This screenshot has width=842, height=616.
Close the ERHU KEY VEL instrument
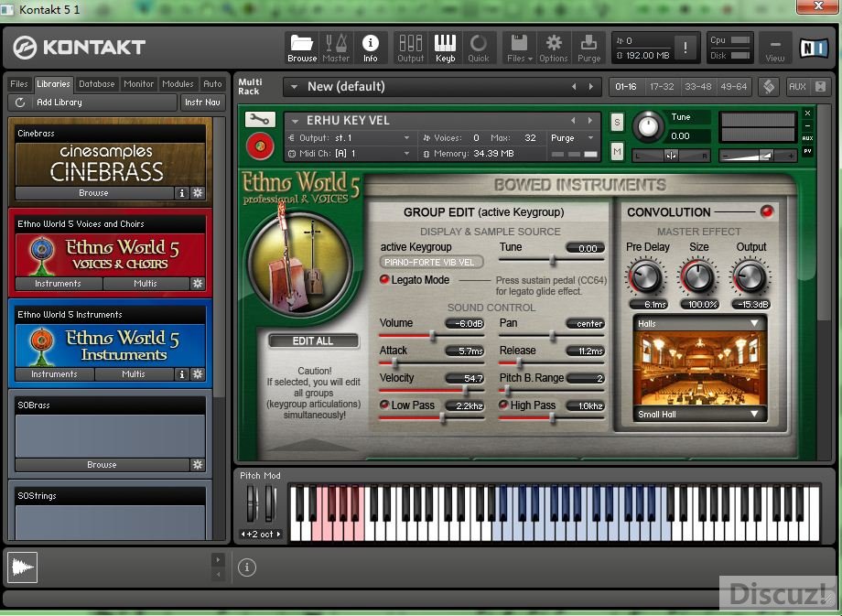807,113
